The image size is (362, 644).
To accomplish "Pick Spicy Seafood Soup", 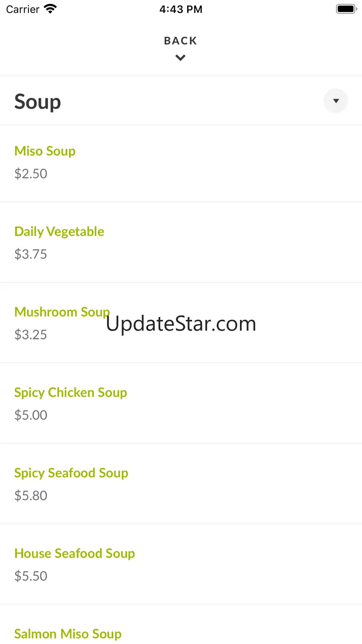I will pos(71,473).
